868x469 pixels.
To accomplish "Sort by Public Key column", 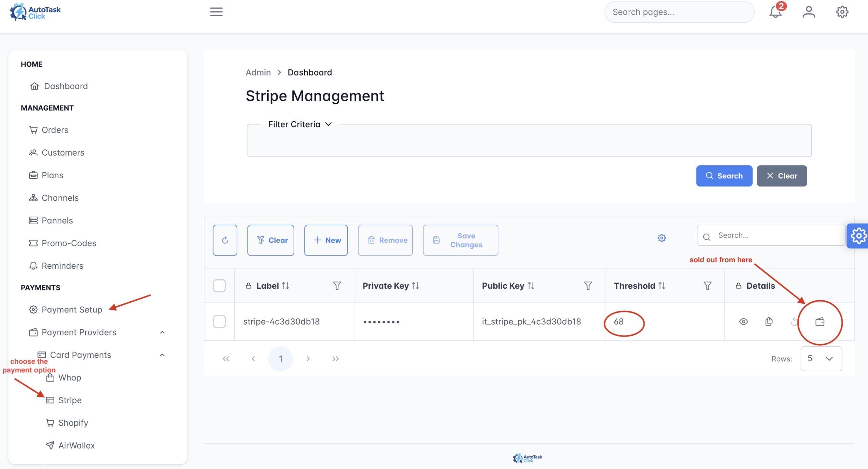I will (x=531, y=286).
